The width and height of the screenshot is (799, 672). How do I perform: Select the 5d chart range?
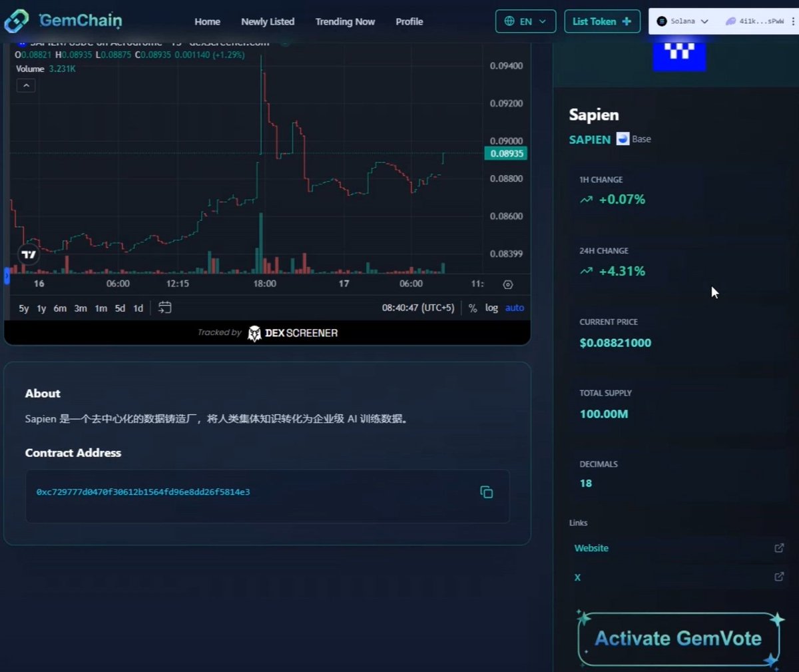tap(120, 308)
